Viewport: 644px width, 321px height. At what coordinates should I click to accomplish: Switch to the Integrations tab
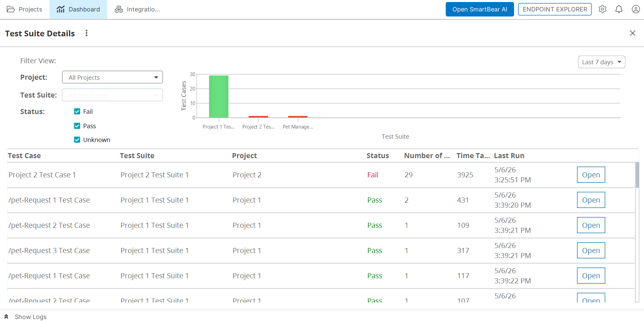coord(137,9)
